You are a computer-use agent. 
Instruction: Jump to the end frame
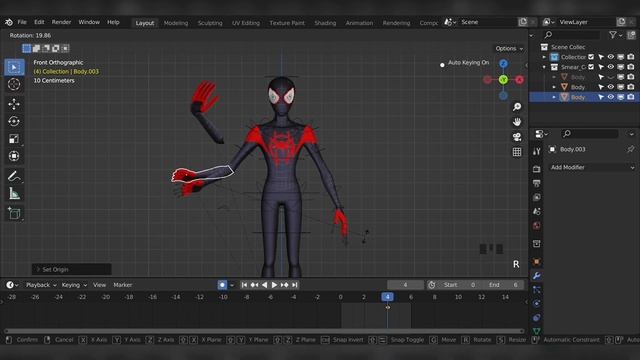[295, 285]
